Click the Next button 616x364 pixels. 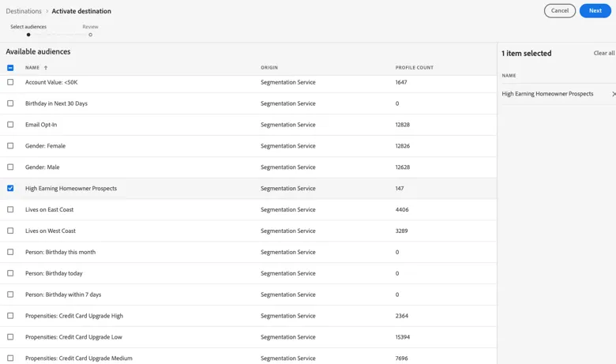595,11
